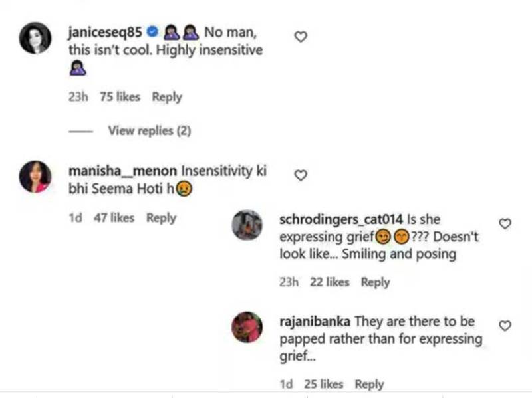Reply to rajanibanka's comment

coord(370,385)
